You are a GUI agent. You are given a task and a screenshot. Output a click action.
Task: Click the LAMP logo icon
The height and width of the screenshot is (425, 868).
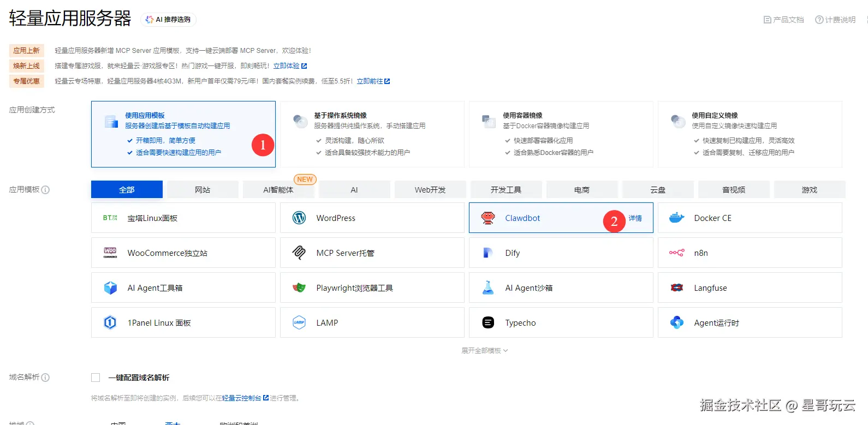point(299,322)
